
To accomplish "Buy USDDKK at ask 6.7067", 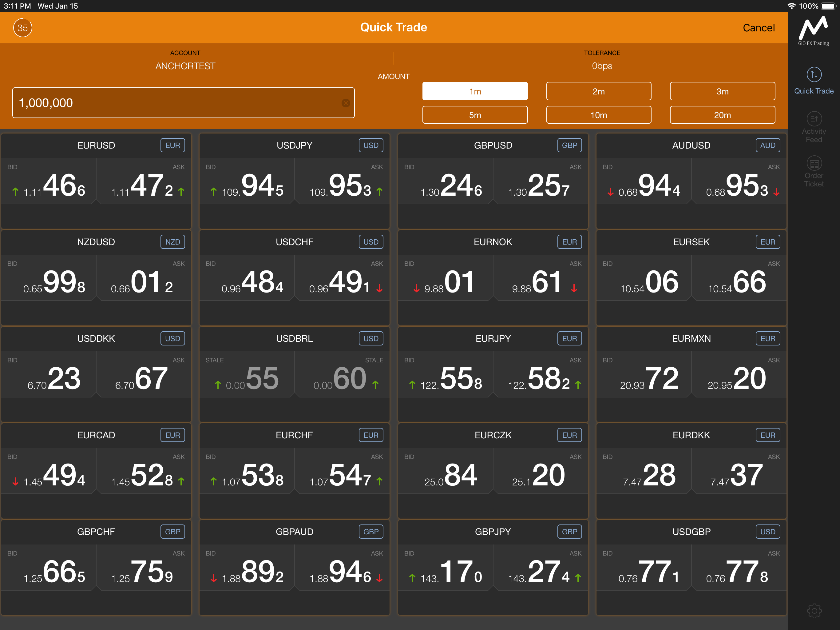I will click(144, 374).
